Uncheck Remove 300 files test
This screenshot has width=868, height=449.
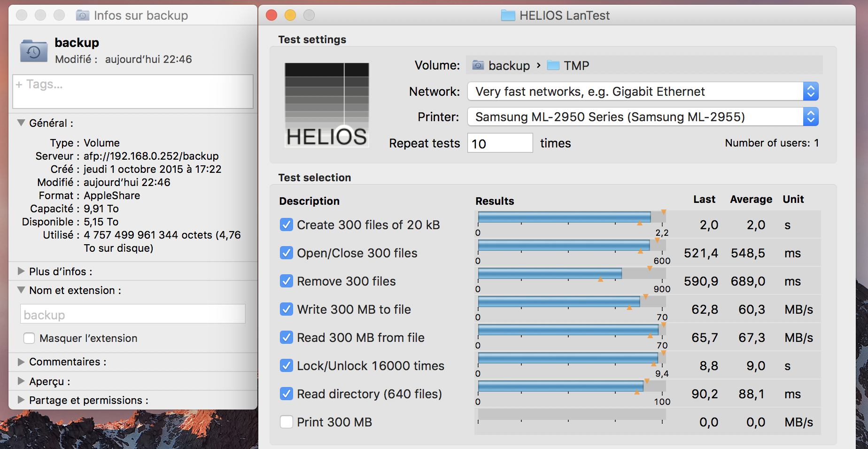tap(287, 281)
